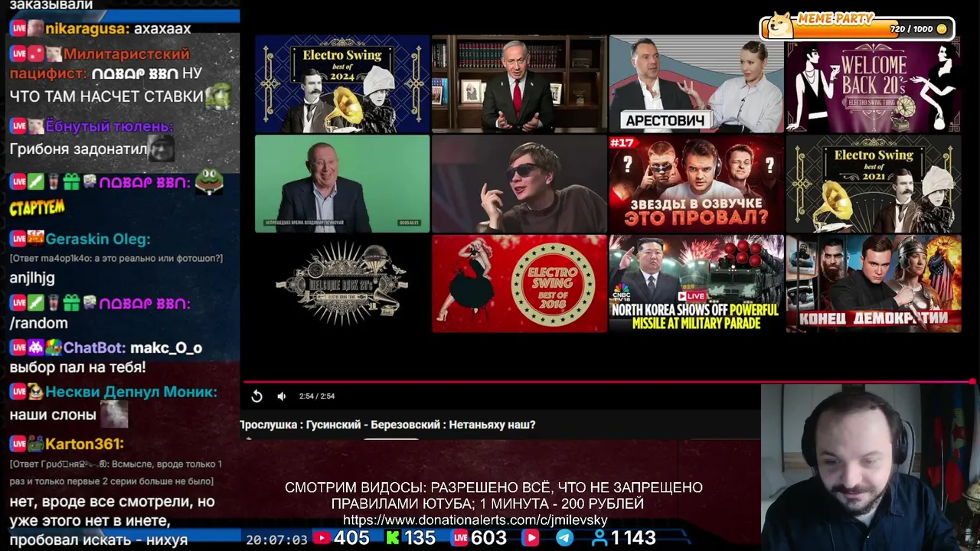The image size is (980, 551).
Task: Click the donationalerts.com URL link
Action: pyautogui.click(x=475, y=520)
